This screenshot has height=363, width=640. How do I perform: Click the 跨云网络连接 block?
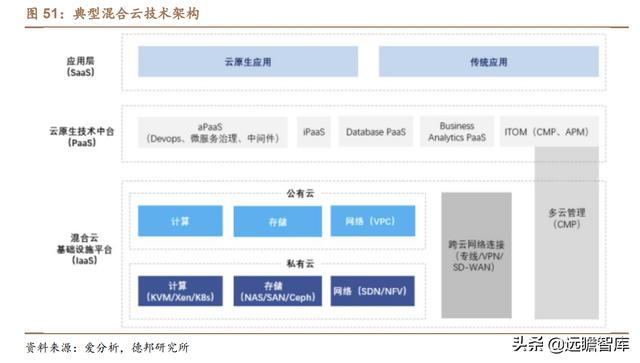pos(476,255)
